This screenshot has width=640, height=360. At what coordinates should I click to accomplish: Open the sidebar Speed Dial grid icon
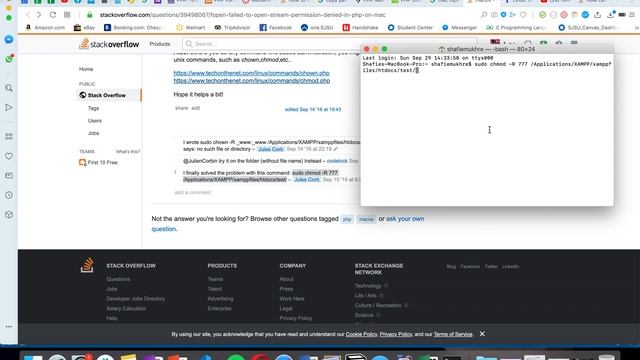[x=9, y=137]
